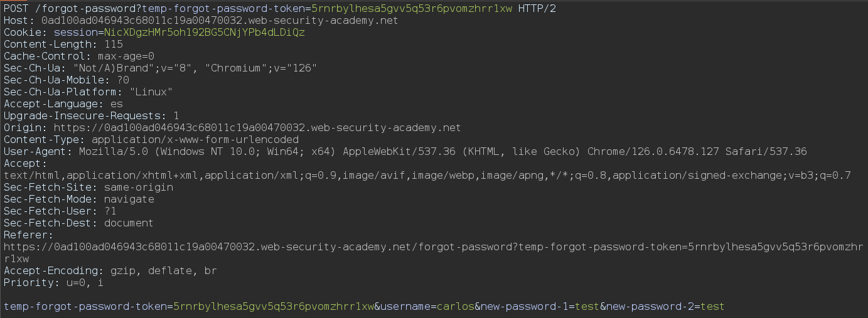Image resolution: width=868 pixels, height=318 pixels.
Task: Click the Upgrade-Insecure-Requests header
Action: pyautogui.click(x=92, y=116)
